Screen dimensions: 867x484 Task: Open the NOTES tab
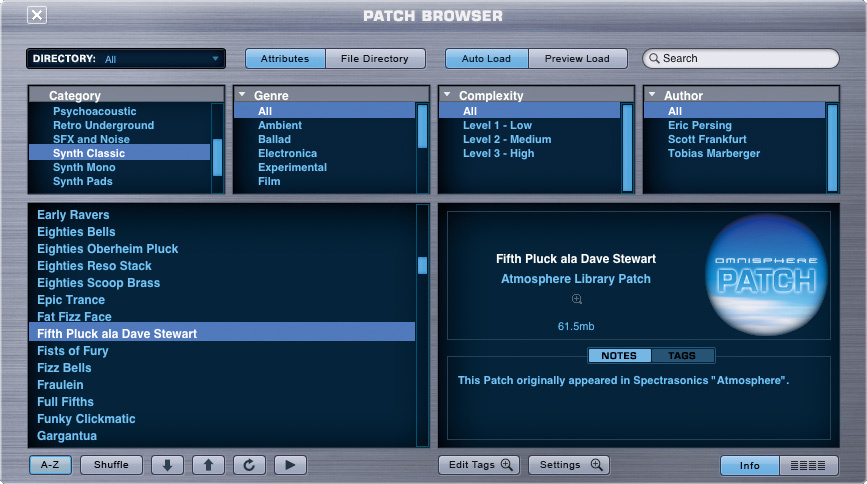coord(619,356)
